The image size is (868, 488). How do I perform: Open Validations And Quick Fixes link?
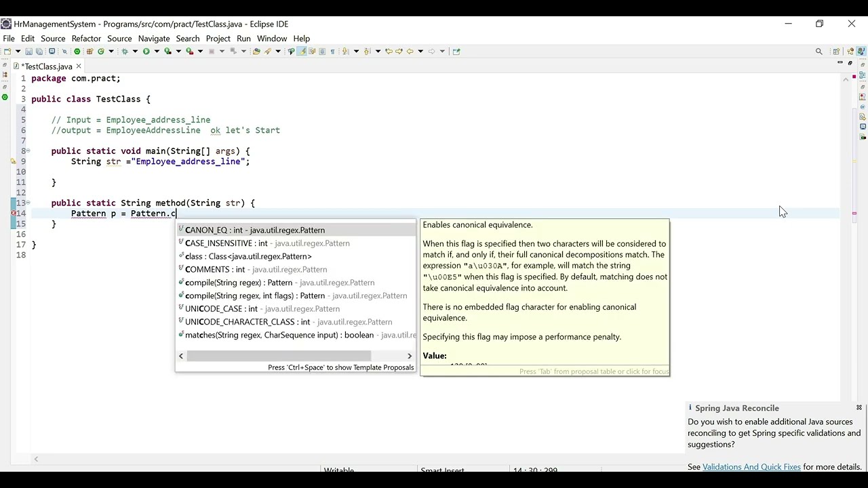(x=751, y=467)
